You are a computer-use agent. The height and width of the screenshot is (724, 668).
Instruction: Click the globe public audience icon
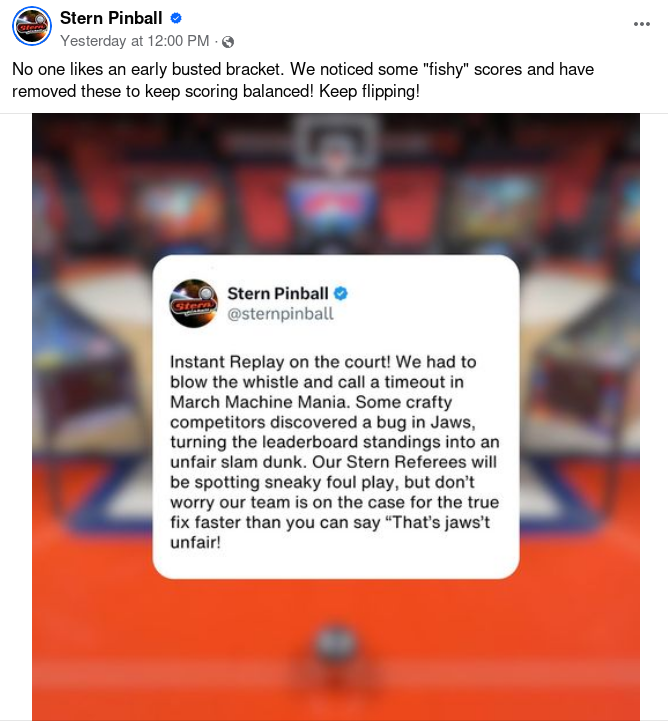click(228, 42)
